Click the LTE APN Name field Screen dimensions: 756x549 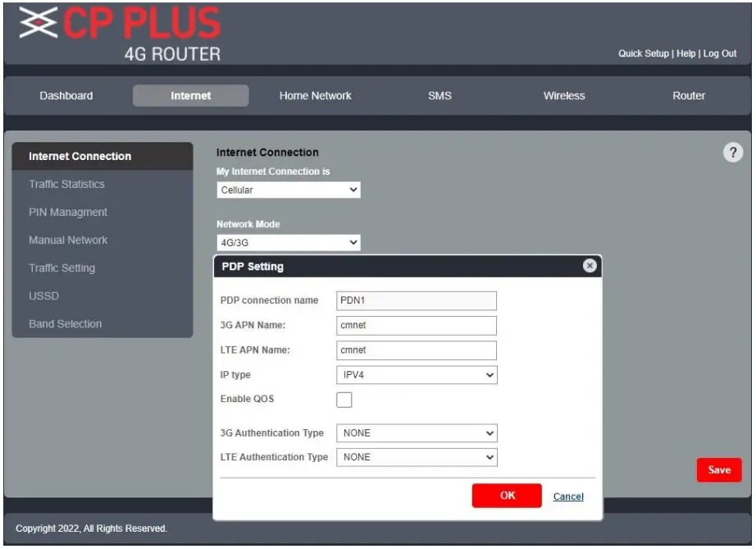[417, 350]
